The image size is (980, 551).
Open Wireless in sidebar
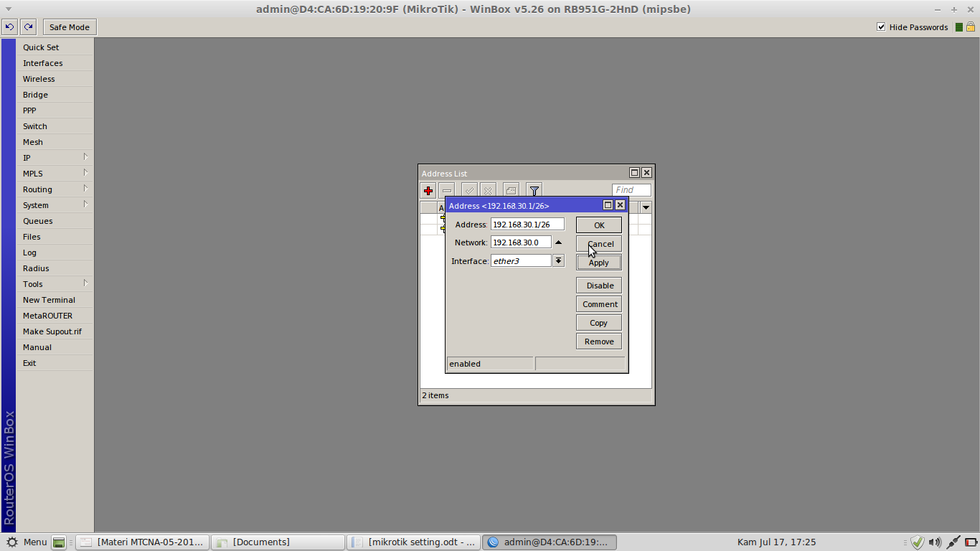pyautogui.click(x=55, y=79)
